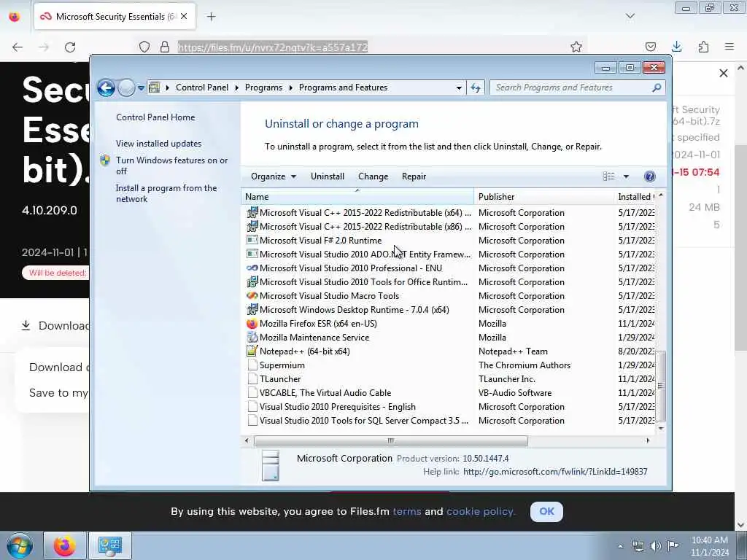Sort list by the Name column header

point(357,197)
